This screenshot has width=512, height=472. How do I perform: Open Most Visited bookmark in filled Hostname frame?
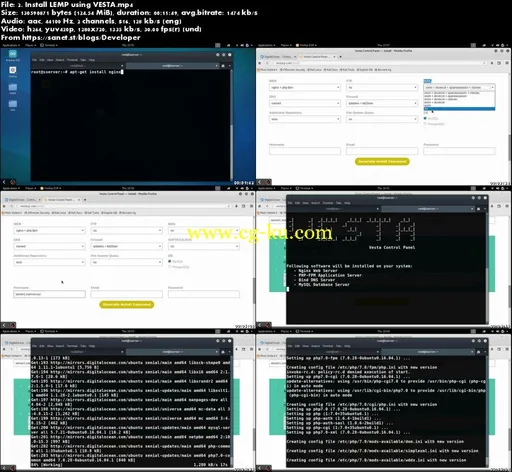pyautogui.click(x=13, y=213)
